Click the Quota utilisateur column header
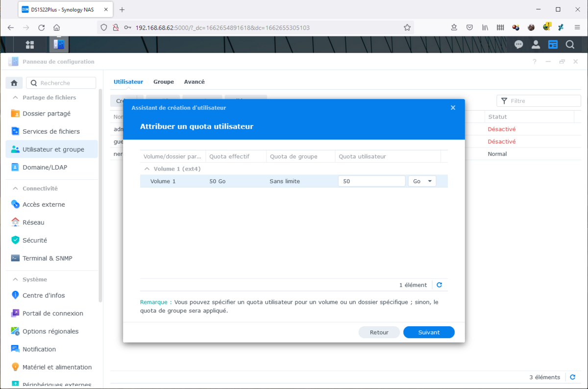 coord(388,157)
